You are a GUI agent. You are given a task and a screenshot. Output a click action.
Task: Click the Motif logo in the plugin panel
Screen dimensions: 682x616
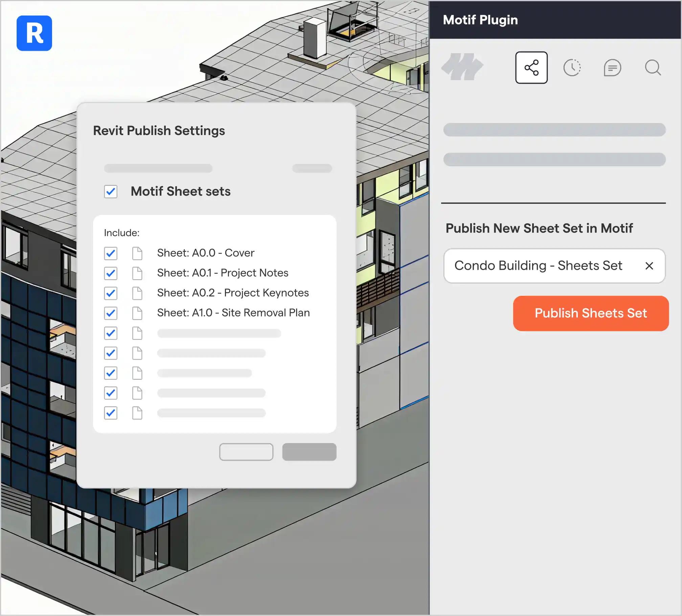[462, 67]
